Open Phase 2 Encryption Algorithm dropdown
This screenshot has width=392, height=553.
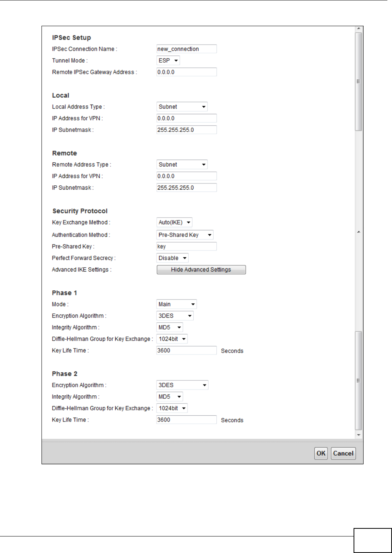182,385
